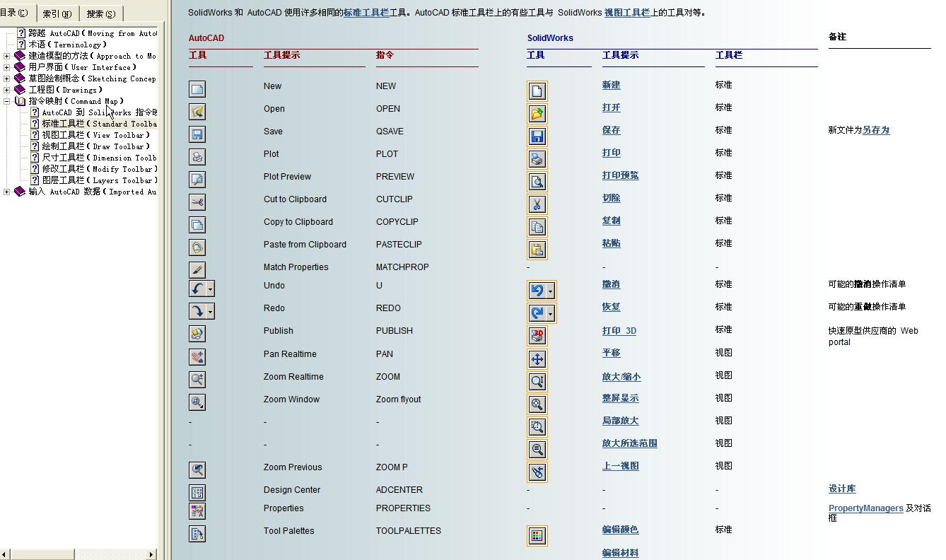Click the SolidWorks Print icon
The height and width of the screenshot is (560, 946).
pyautogui.click(x=537, y=158)
